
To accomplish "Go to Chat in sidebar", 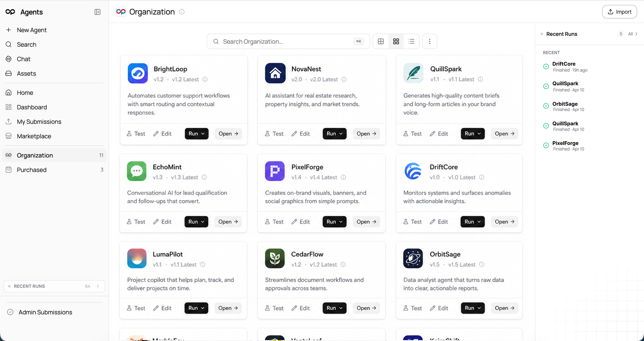I will (54, 59).
